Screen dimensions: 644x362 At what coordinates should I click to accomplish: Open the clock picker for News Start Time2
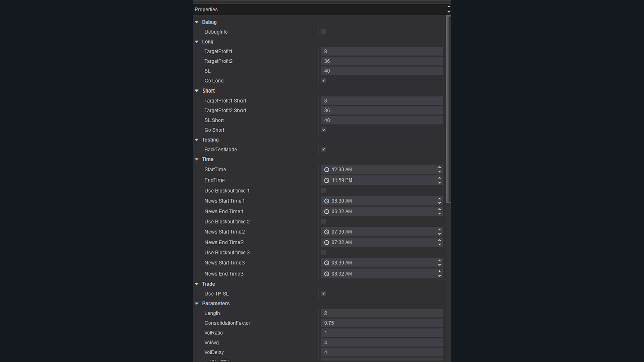[x=327, y=232]
